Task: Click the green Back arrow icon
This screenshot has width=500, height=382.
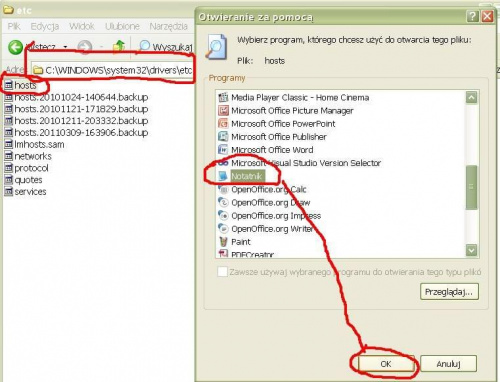Action: click(x=15, y=47)
